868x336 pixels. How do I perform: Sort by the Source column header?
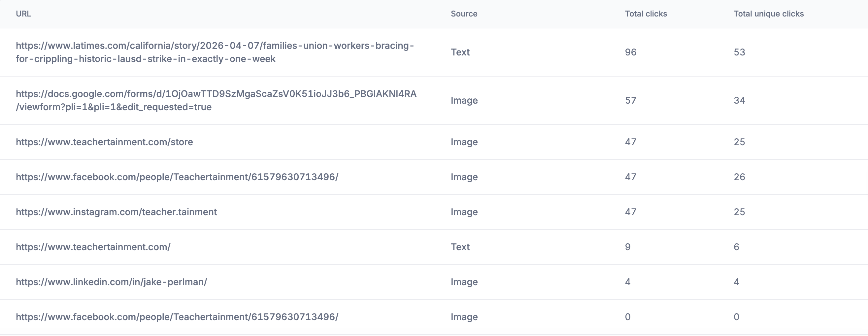(464, 14)
